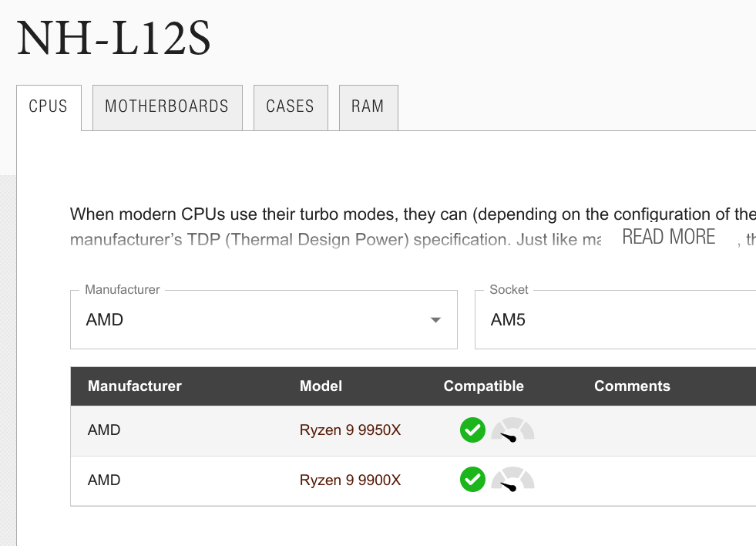Click green compatible checkmark for Ryzen 9 9950X
756x546 pixels.
[x=472, y=430]
